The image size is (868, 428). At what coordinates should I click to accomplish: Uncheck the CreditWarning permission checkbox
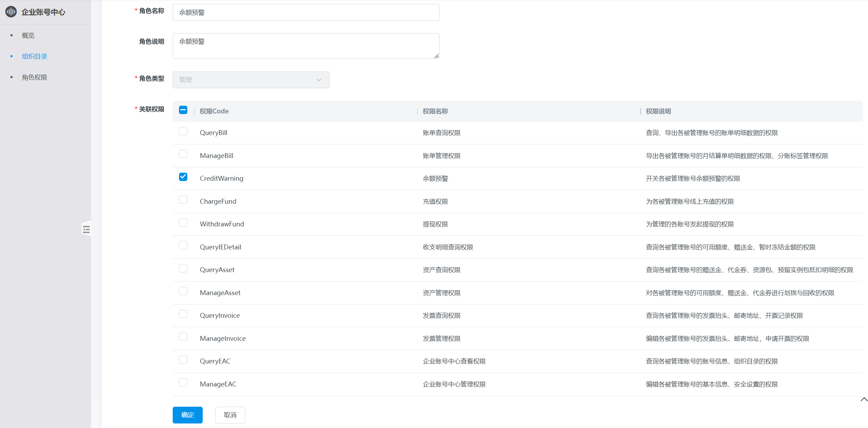coord(183,177)
